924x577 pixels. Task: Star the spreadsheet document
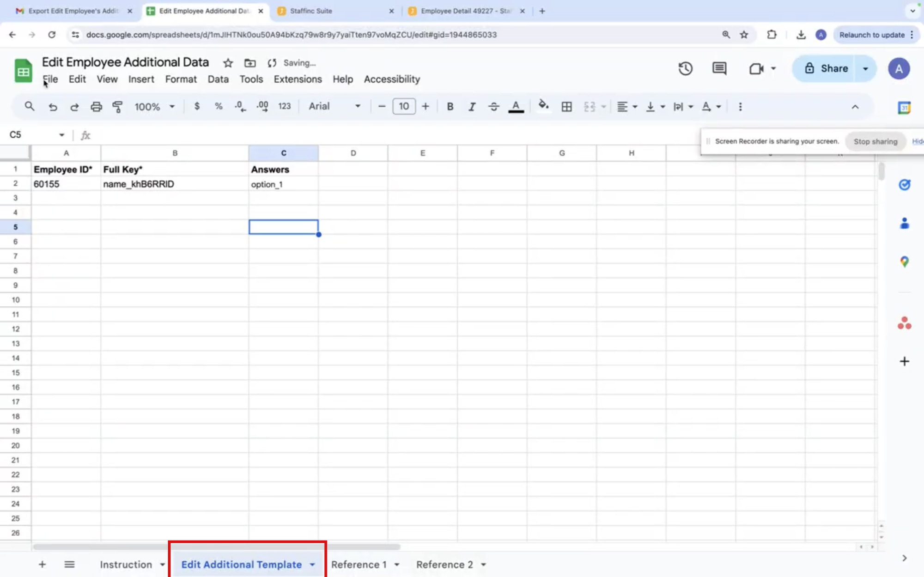[228, 63]
